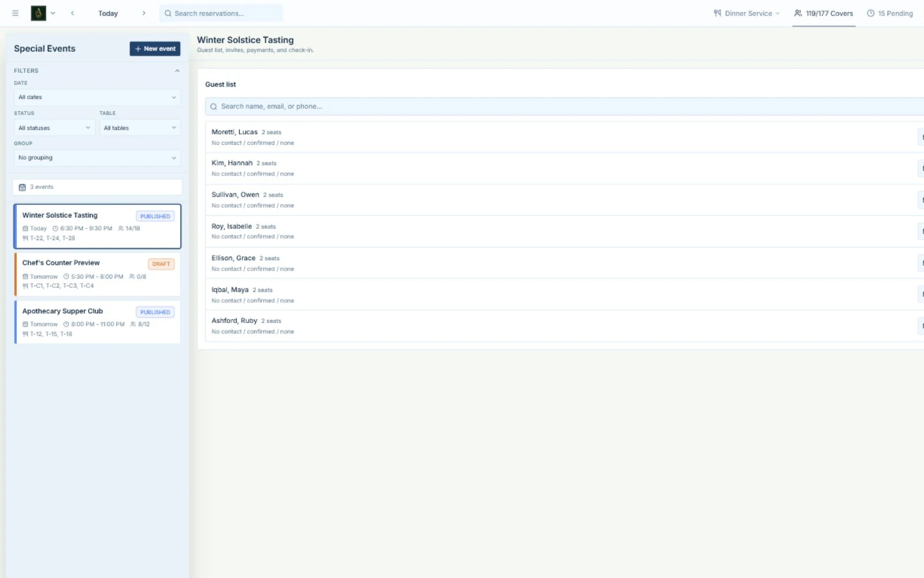Select guest Ashford, Ruby
Image resolution: width=924 pixels, height=578 pixels.
point(564,326)
